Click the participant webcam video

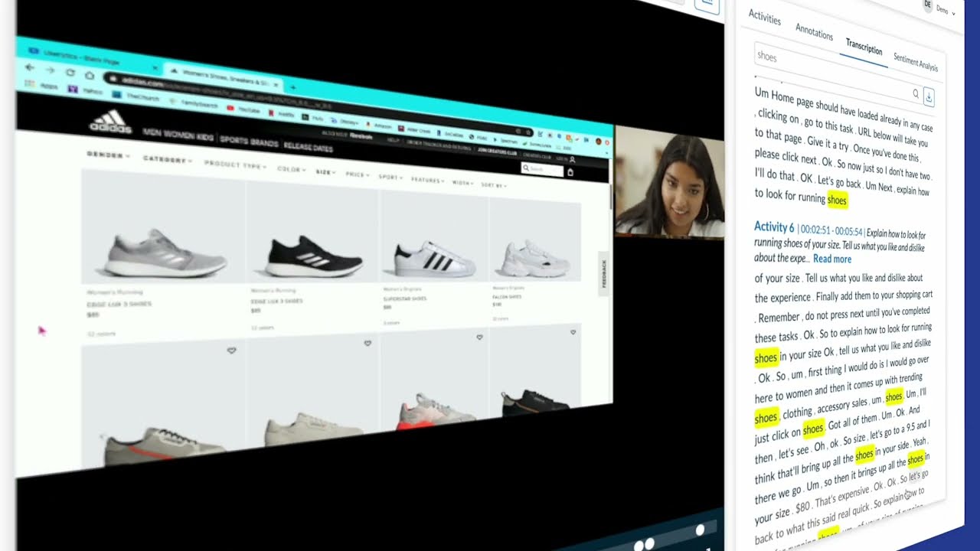[x=669, y=182]
